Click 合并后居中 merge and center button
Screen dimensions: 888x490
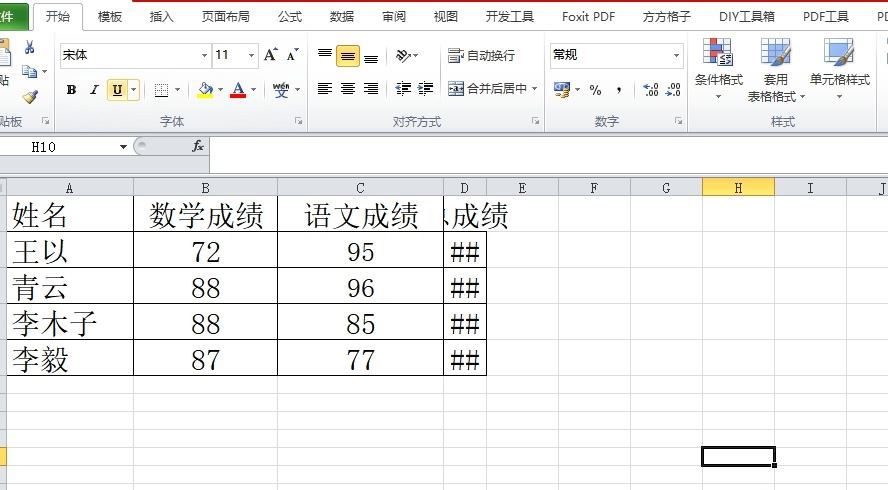pyautogui.click(x=488, y=88)
